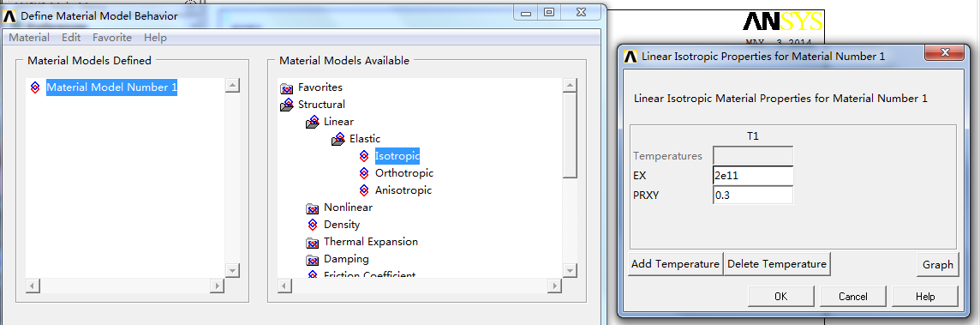980x325 pixels.
Task: Select the Structural tree label
Action: tap(321, 105)
